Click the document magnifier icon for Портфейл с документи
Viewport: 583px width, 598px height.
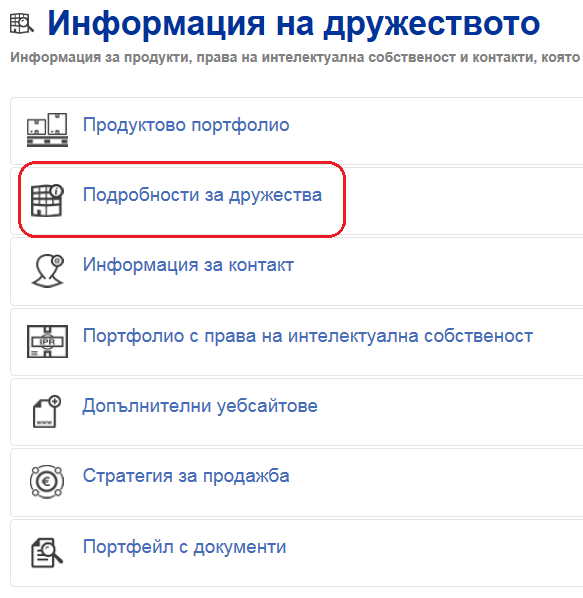[47, 553]
